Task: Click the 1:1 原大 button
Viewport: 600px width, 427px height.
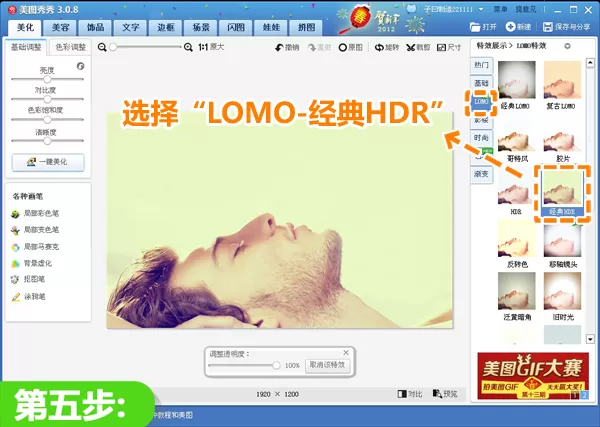Action: [211, 47]
